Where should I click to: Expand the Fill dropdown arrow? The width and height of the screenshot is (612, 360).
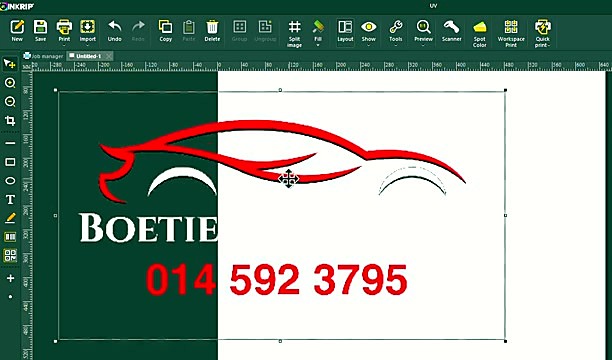point(318,45)
